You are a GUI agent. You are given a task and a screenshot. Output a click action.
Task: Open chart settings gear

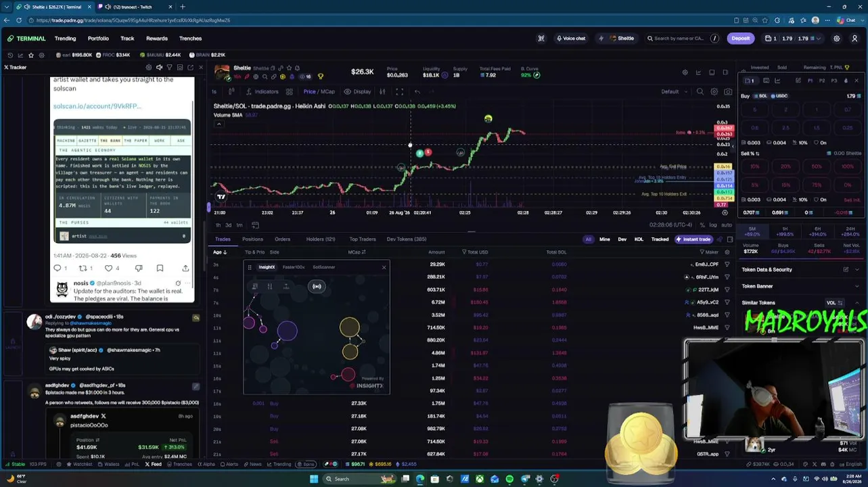tap(714, 92)
